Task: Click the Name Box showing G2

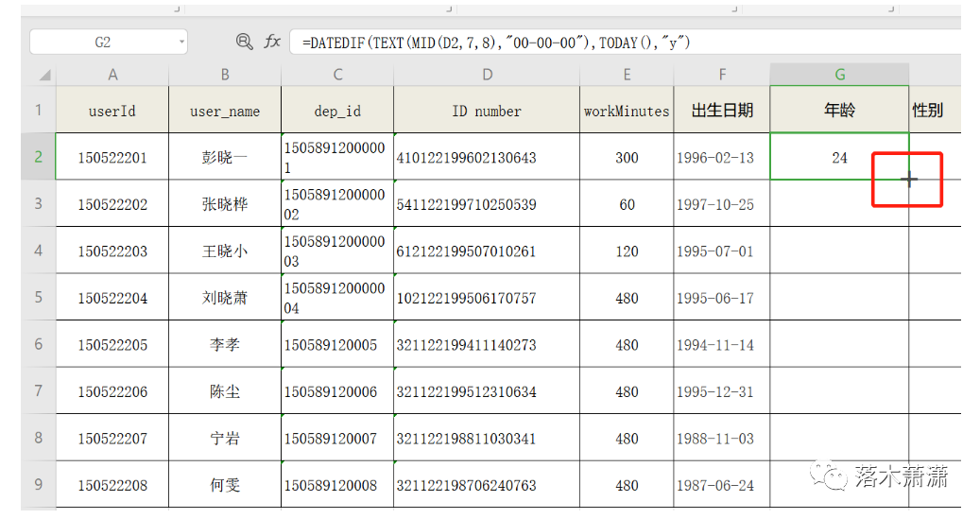Action: click(108, 42)
